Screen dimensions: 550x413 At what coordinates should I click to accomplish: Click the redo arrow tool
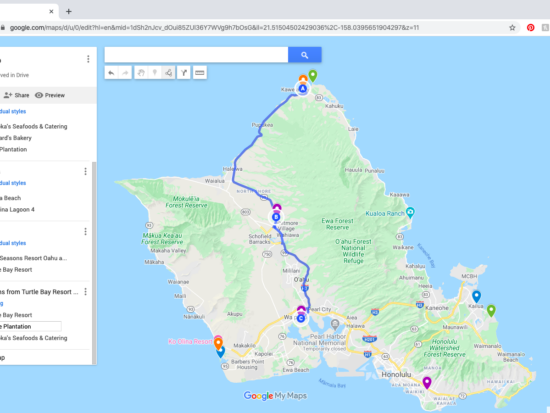125,73
